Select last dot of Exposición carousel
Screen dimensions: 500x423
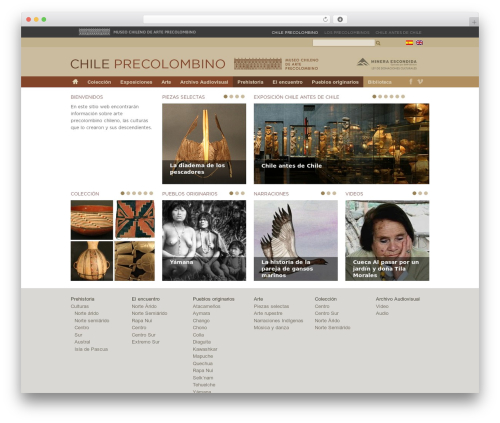403,97
